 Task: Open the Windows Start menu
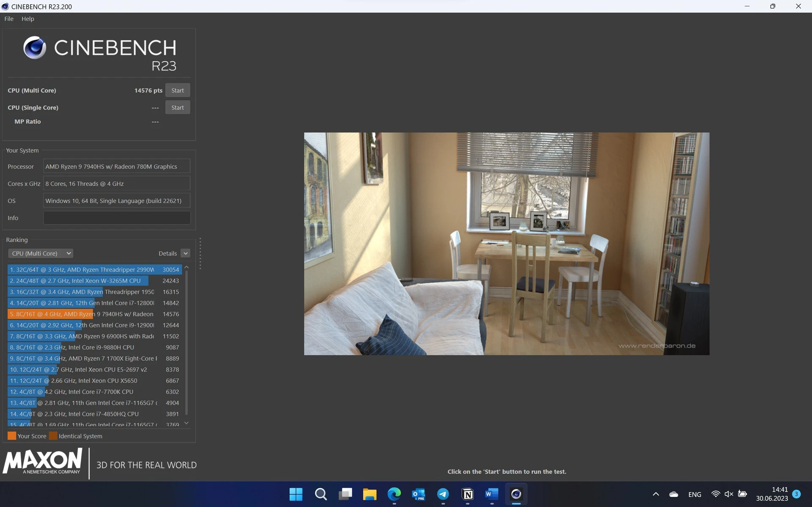click(x=296, y=494)
